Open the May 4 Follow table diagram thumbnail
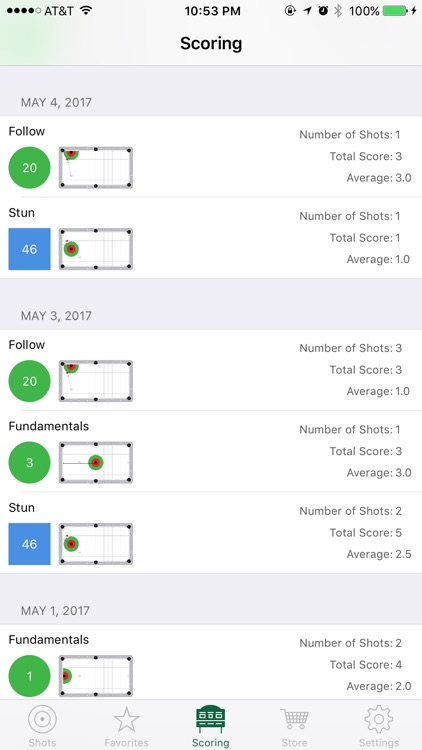Screen dimensions: 422x750 [96, 167]
